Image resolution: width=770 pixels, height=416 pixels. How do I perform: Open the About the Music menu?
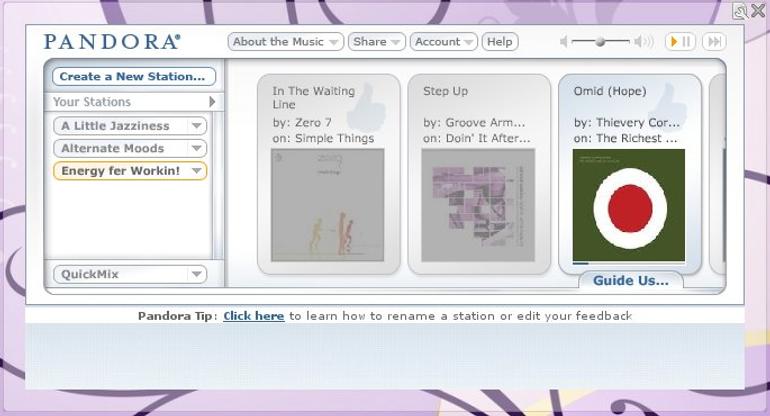click(x=285, y=42)
